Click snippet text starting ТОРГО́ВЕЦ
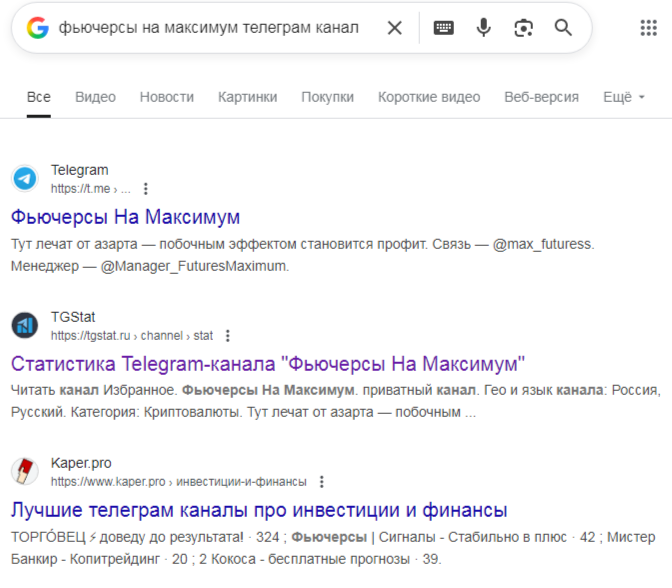The width and height of the screenshot is (672, 588). (333, 548)
